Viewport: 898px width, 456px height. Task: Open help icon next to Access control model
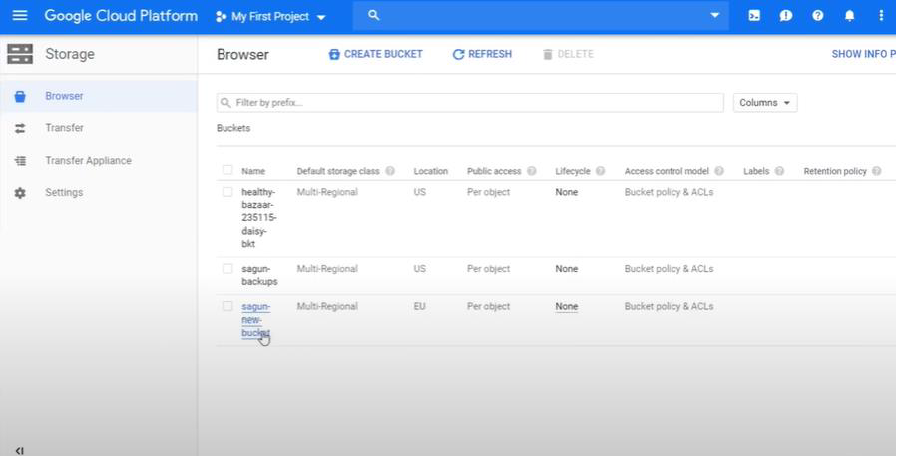point(719,171)
